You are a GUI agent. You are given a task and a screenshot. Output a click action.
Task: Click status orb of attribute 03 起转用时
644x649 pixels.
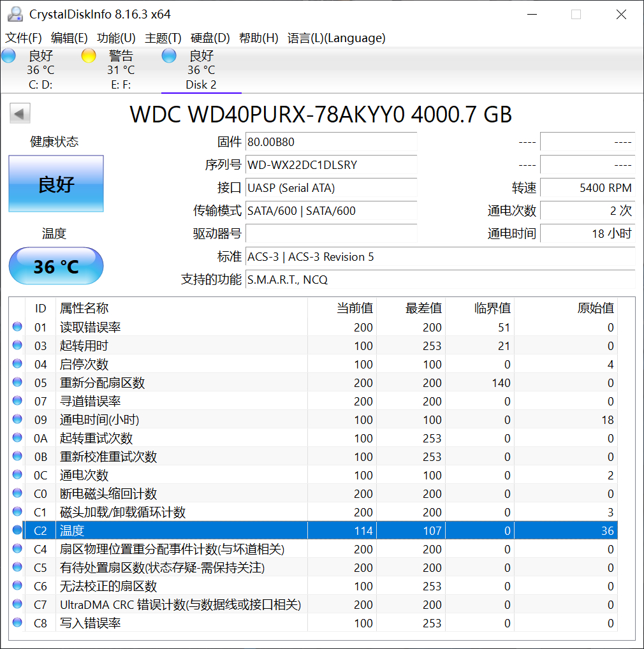coord(17,345)
